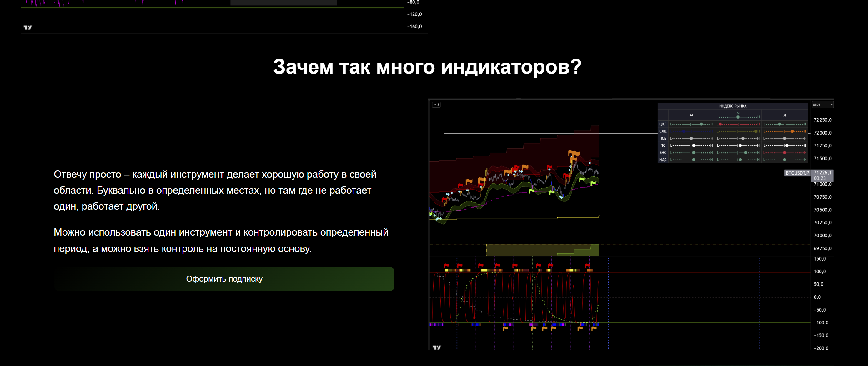Click the ИДС row label

[x=662, y=160]
